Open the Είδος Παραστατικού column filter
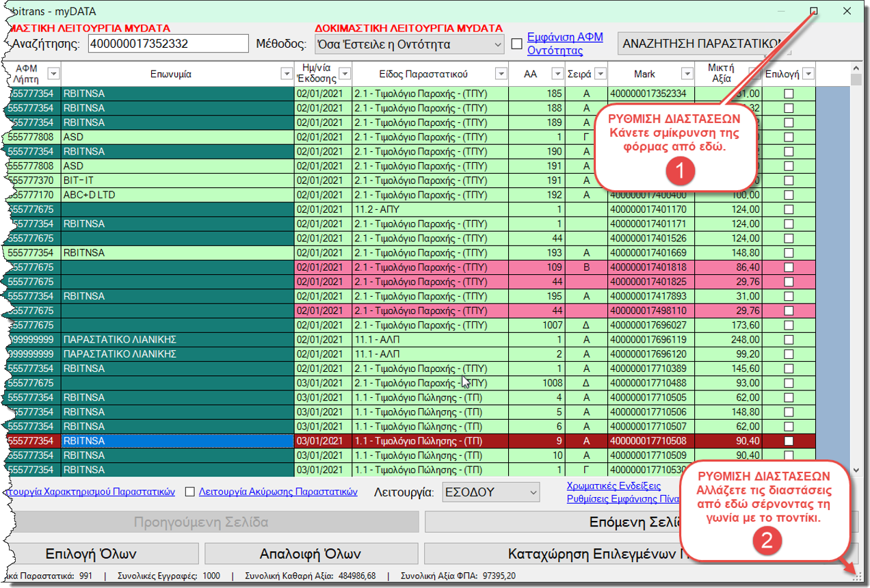870x588 pixels. pyautogui.click(x=501, y=74)
